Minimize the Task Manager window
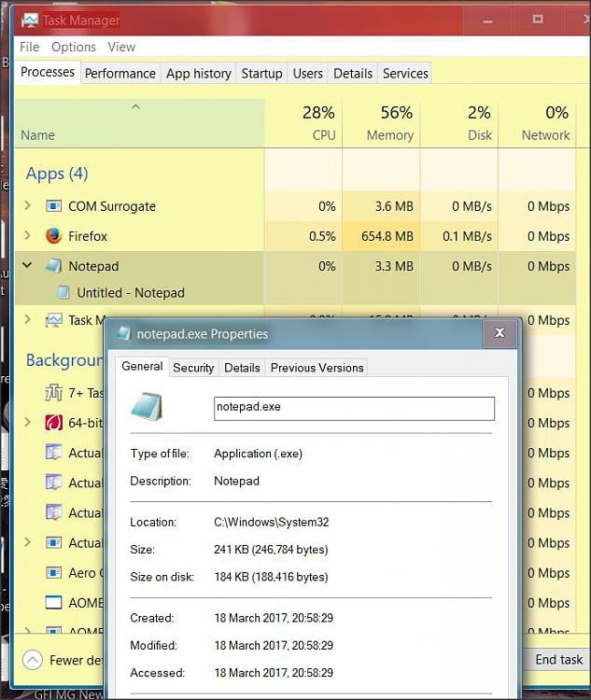591x700 pixels. tap(487, 21)
